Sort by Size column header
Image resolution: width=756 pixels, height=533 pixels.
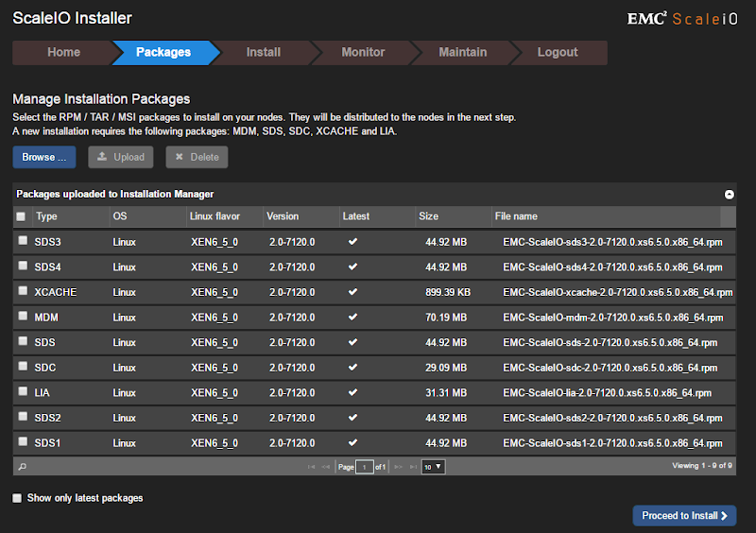(x=454, y=216)
